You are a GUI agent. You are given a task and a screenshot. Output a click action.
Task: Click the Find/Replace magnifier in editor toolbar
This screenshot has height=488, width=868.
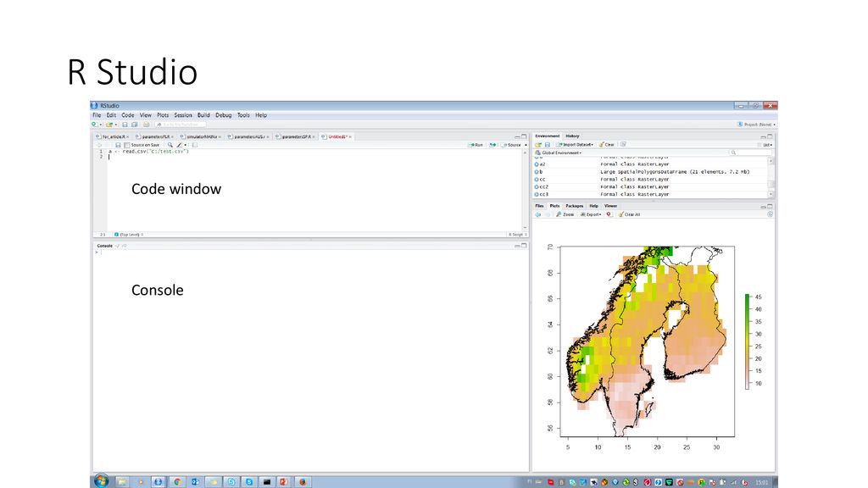tap(170, 145)
